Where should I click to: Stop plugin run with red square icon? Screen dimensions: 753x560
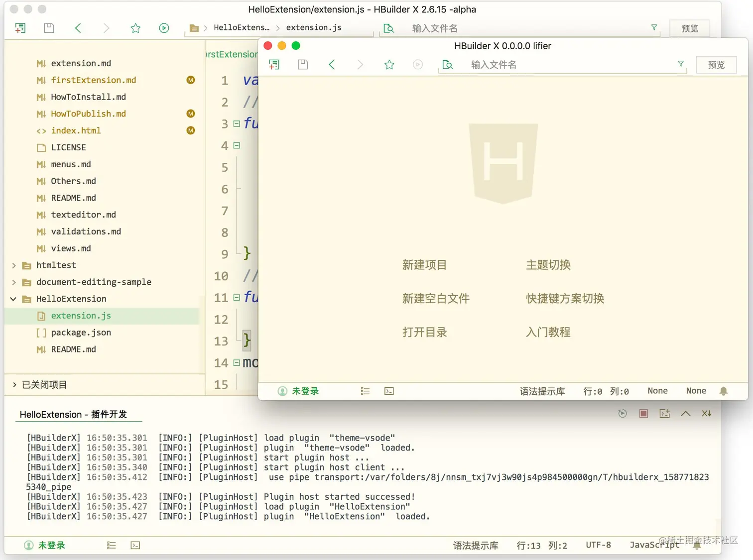(x=643, y=414)
